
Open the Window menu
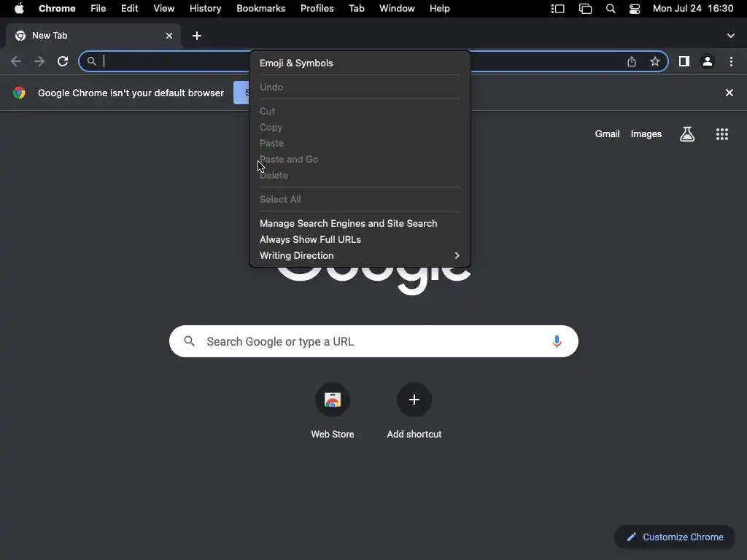(397, 9)
